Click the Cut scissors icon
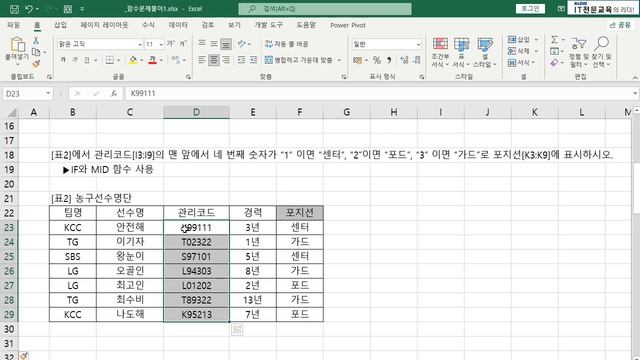Screen dimensions: 640x360 pyautogui.click(x=36, y=40)
